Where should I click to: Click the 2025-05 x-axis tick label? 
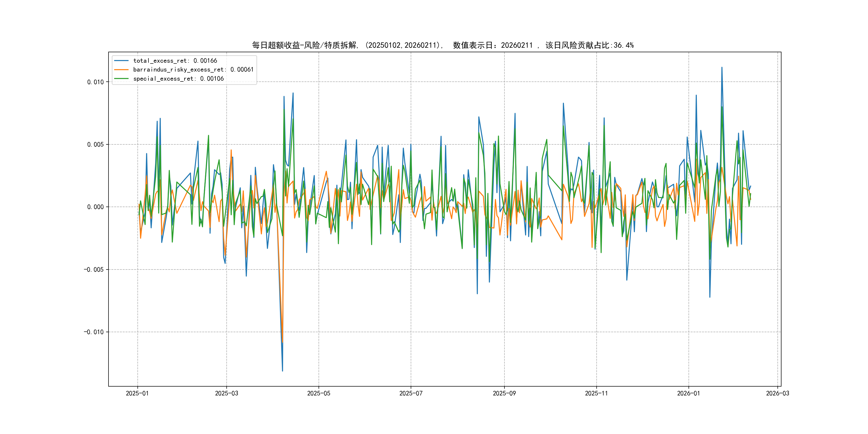pos(319,393)
